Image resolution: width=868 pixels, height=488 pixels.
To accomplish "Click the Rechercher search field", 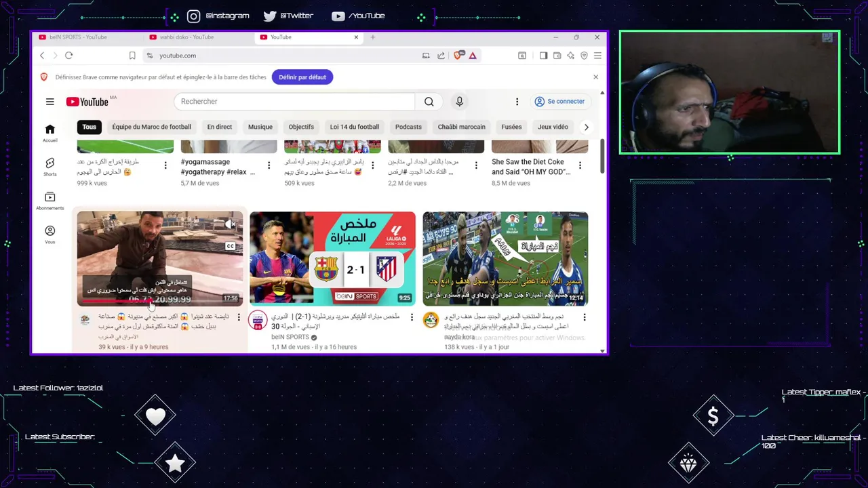I will (294, 102).
